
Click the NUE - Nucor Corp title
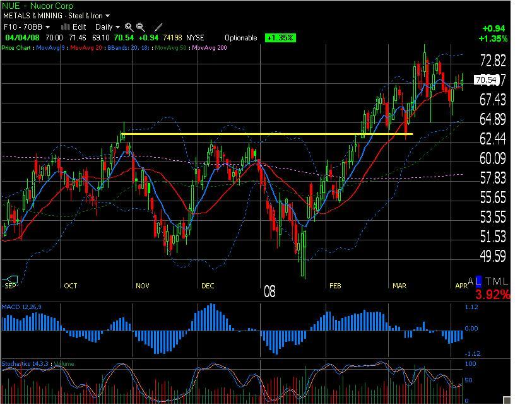(x=37, y=6)
